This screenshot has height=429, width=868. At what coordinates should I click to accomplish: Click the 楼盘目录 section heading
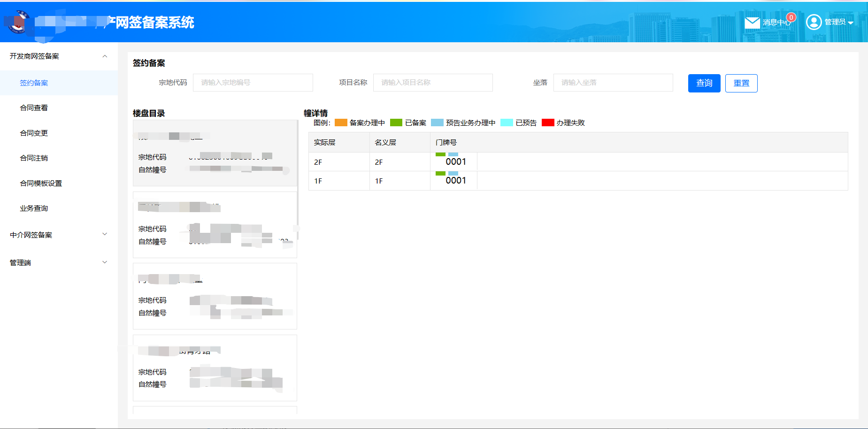149,113
